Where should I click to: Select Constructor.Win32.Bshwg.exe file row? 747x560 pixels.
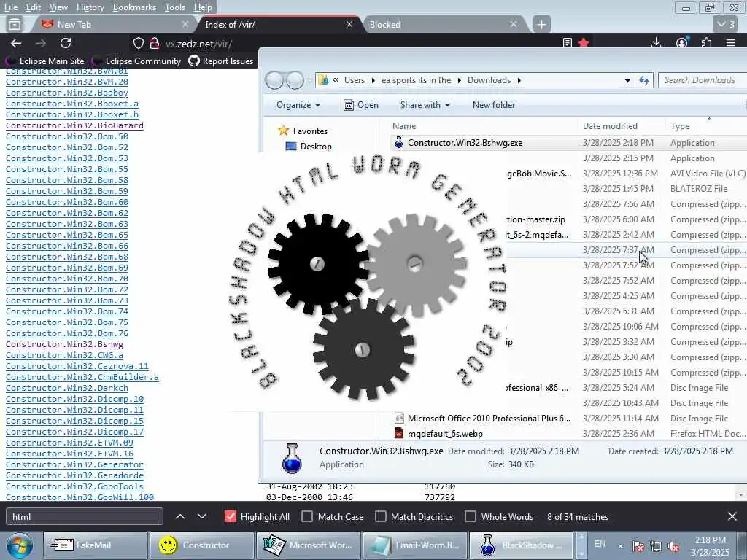pyautogui.click(x=567, y=142)
